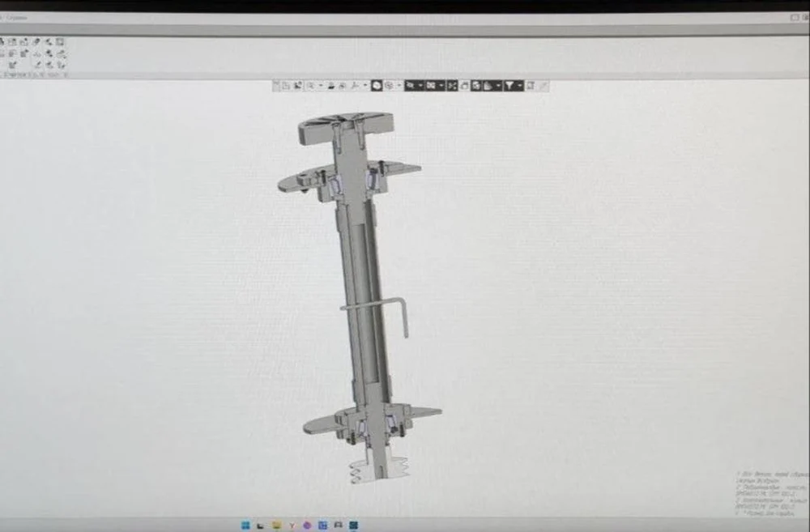Click the filter funnel icon in view toolbar
Screen dimensions: 810x532
point(509,85)
